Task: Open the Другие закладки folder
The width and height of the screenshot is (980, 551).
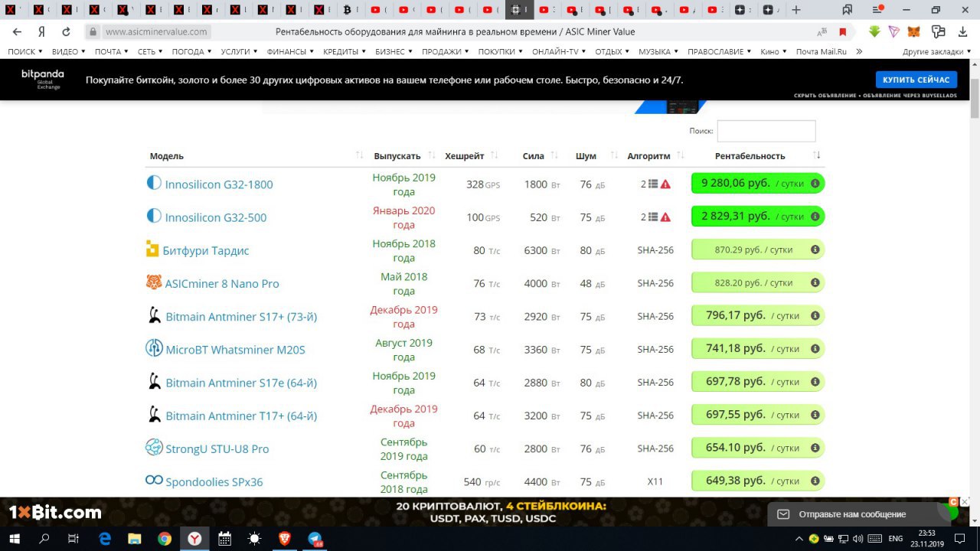Action: point(936,51)
